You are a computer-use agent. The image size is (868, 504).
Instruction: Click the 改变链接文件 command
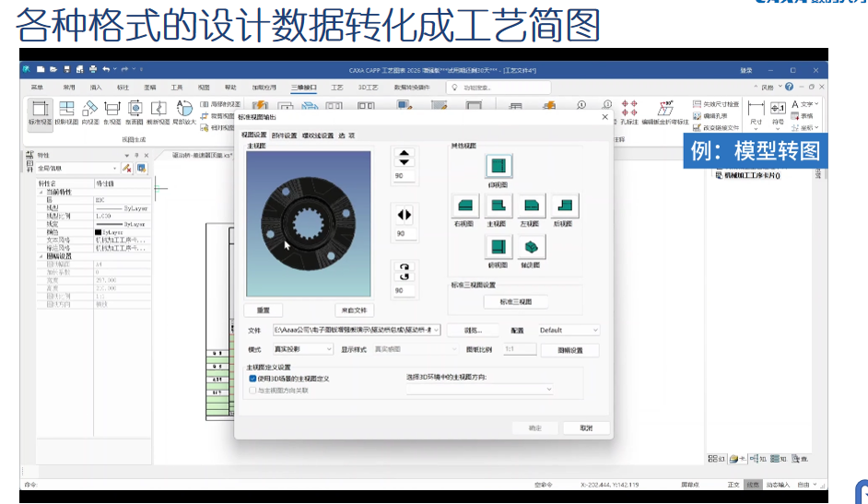pos(716,128)
